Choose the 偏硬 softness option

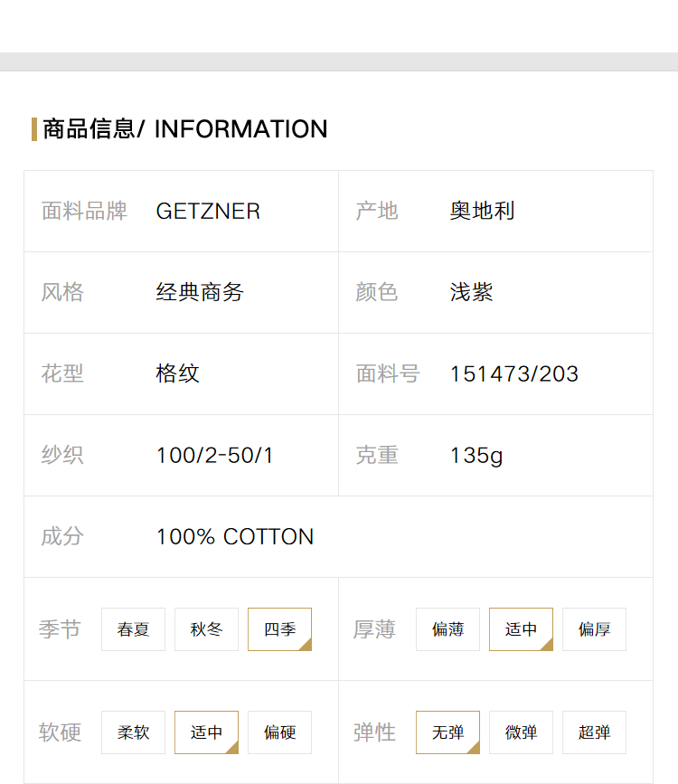click(x=279, y=732)
